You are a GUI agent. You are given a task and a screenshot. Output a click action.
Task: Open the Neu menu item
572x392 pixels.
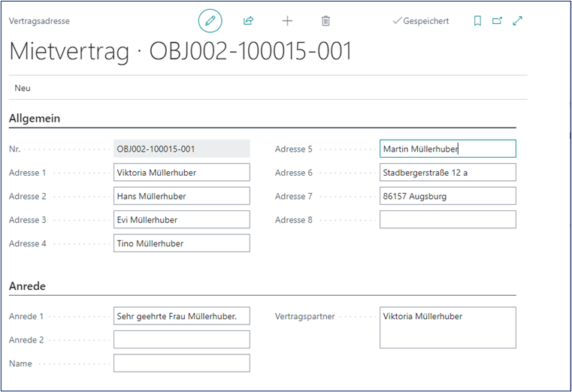pyautogui.click(x=23, y=88)
